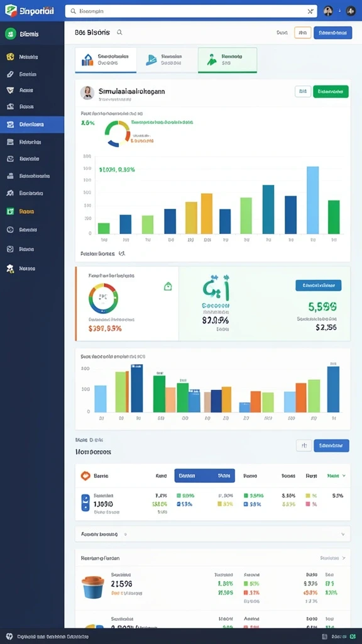Click the star badge icon at sidebar bottom
Image resolution: width=362 pixels, height=644 pixels.
click(x=11, y=269)
